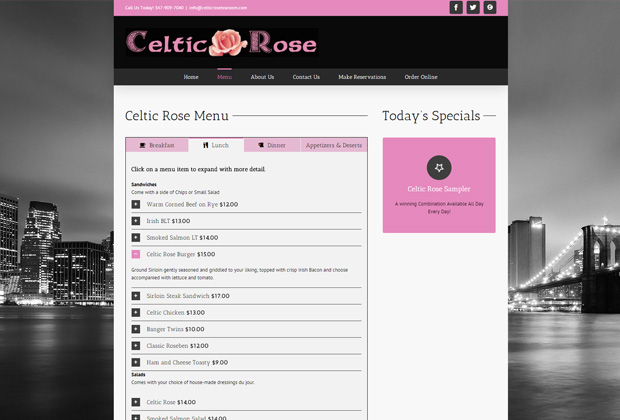Switch to the Breakfast tab

(x=157, y=145)
